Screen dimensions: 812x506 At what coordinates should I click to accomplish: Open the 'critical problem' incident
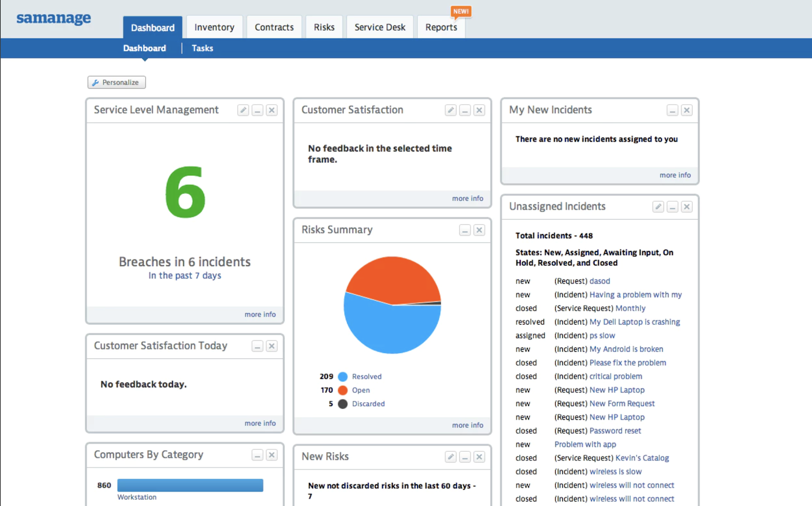pyautogui.click(x=616, y=377)
